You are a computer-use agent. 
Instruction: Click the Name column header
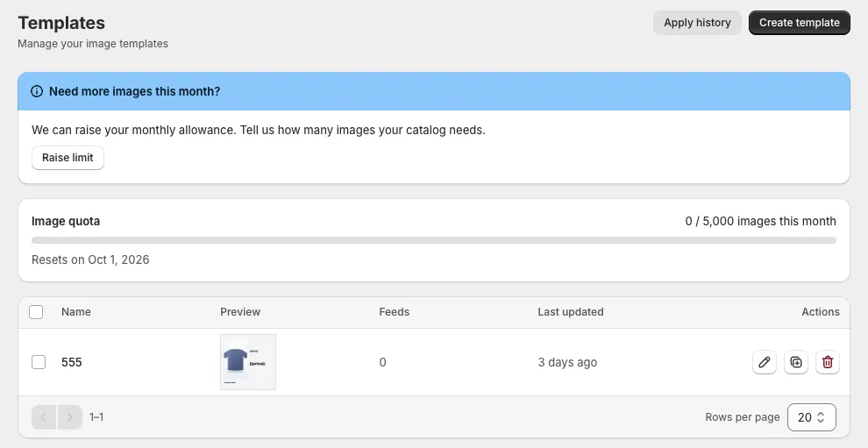point(75,312)
